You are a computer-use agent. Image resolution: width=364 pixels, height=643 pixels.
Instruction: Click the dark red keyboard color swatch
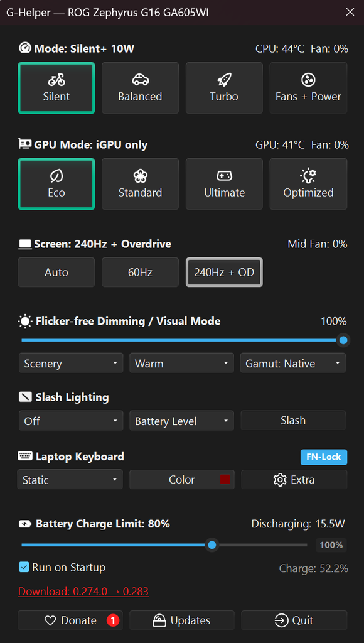pos(225,479)
